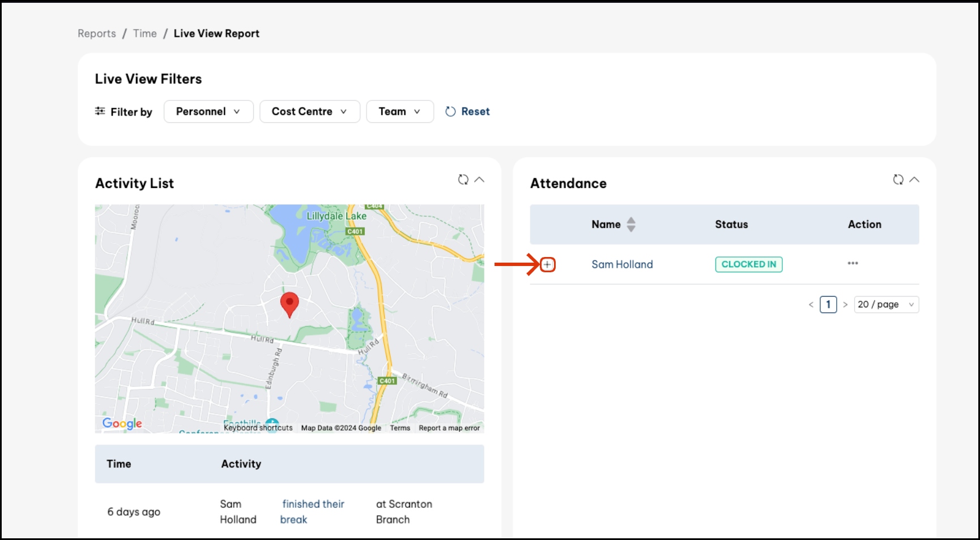Open Sam Holland's profile link

pos(622,264)
